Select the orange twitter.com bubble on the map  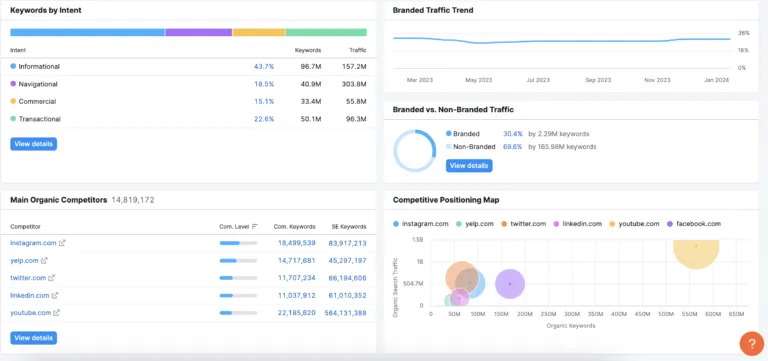click(x=461, y=278)
